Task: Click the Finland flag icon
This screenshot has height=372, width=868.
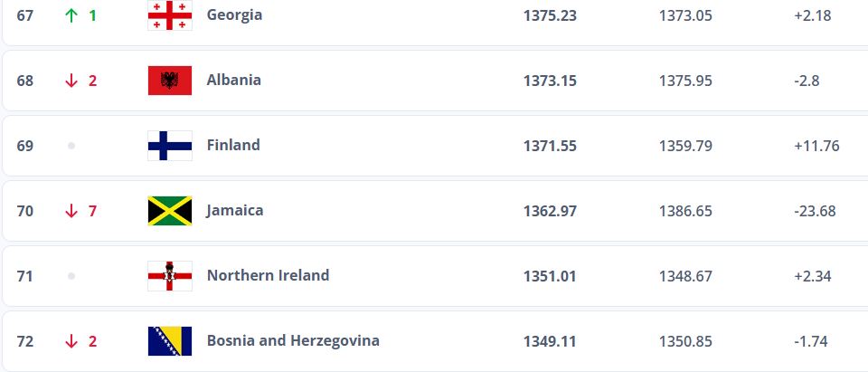Action: [x=170, y=146]
